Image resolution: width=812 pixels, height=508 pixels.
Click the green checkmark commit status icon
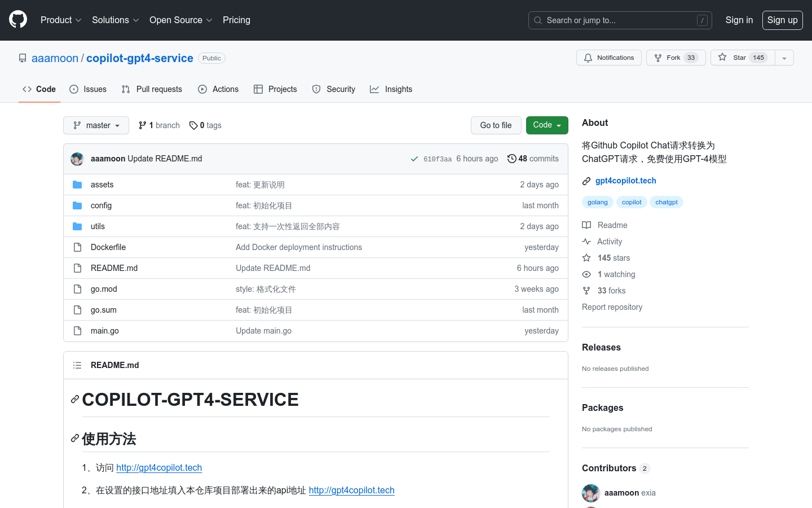pos(414,159)
